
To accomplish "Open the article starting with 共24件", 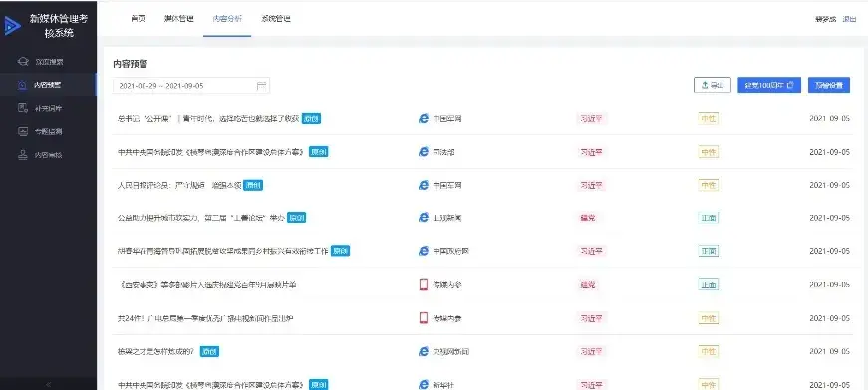I will (205, 318).
